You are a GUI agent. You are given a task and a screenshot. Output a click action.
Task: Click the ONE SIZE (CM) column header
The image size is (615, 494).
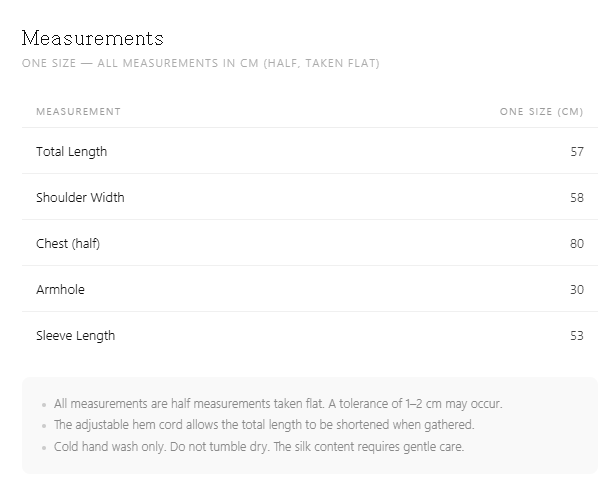tap(542, 112)
